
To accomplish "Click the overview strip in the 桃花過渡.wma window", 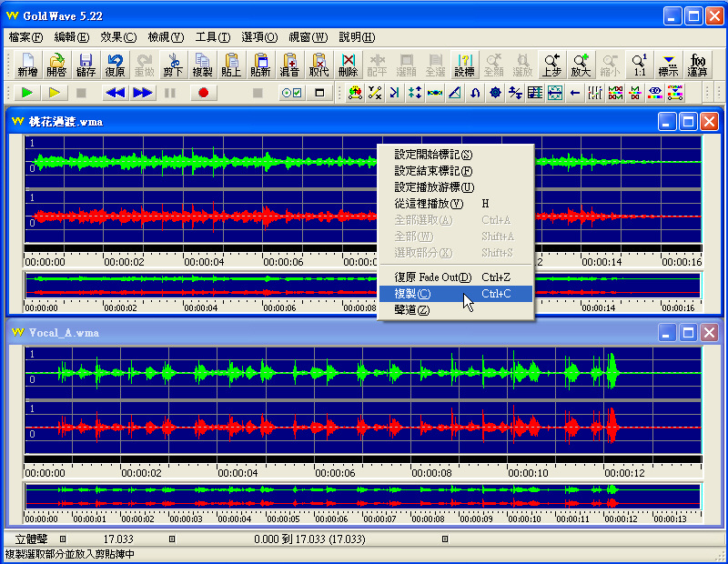I will [x=362, y=286].
